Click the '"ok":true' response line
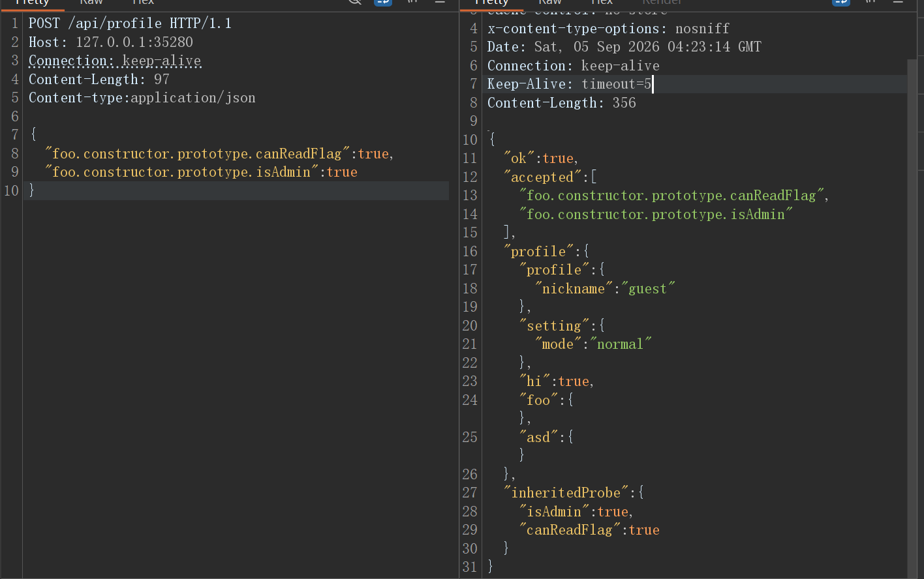This screenshot has height=579, width=924. coord(541,158)
